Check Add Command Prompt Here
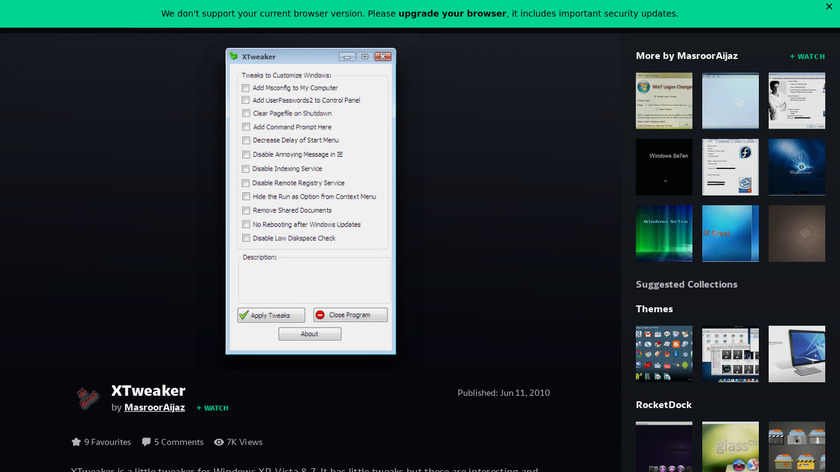 click(x=246, y=127)
